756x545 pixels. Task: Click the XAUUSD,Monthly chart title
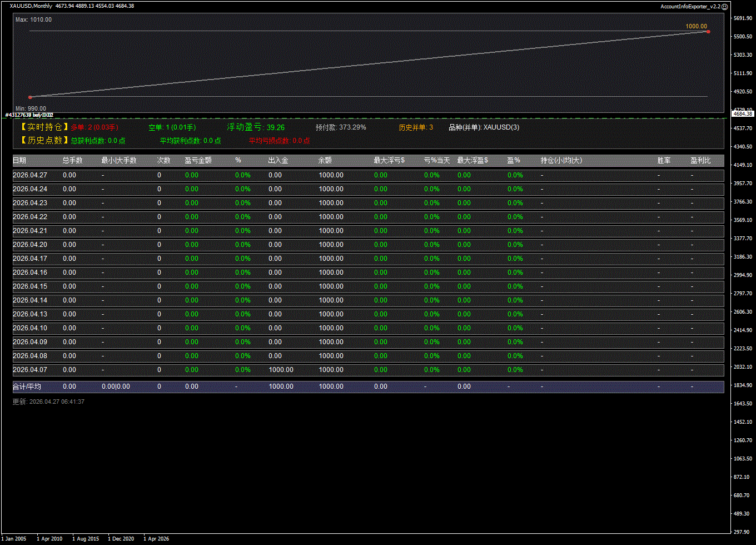point(31,6)
